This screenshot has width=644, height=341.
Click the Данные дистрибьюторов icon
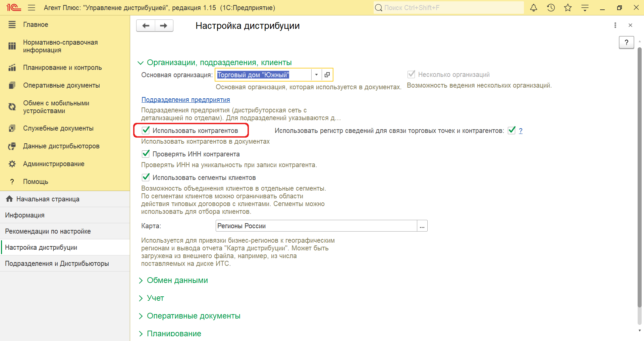point(12,146)
